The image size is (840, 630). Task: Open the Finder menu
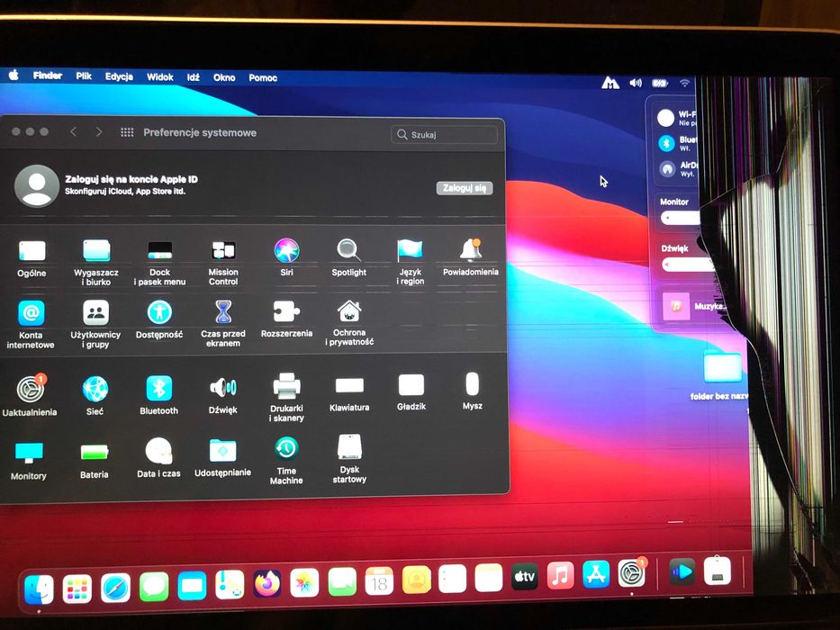[47, 76]
